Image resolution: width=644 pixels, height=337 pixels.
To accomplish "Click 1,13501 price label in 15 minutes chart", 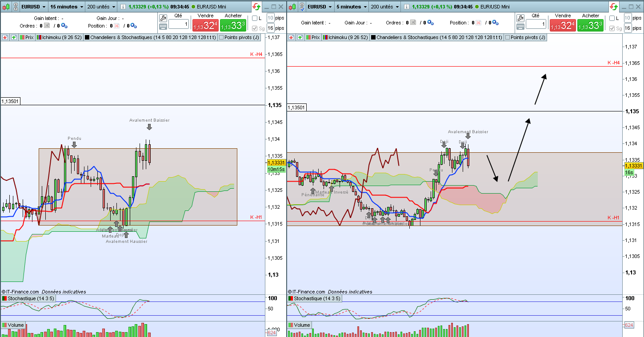I will (x=11, y=101).
